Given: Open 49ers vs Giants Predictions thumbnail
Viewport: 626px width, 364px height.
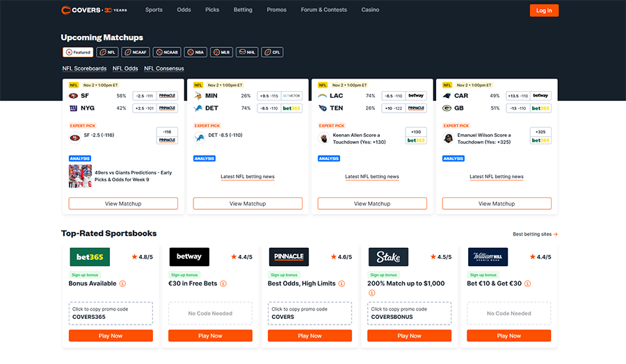Looking at the screenshot, I should tap(80, 176).
